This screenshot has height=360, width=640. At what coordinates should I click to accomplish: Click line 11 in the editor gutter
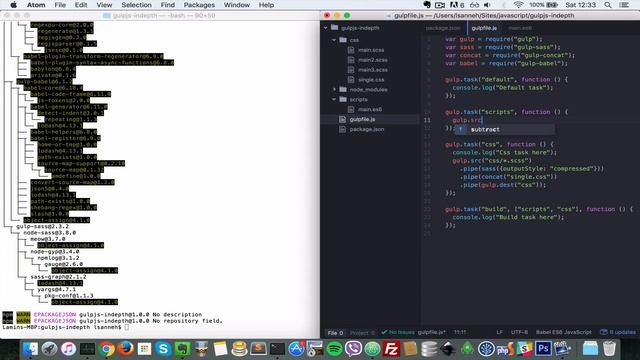point(427,120)
